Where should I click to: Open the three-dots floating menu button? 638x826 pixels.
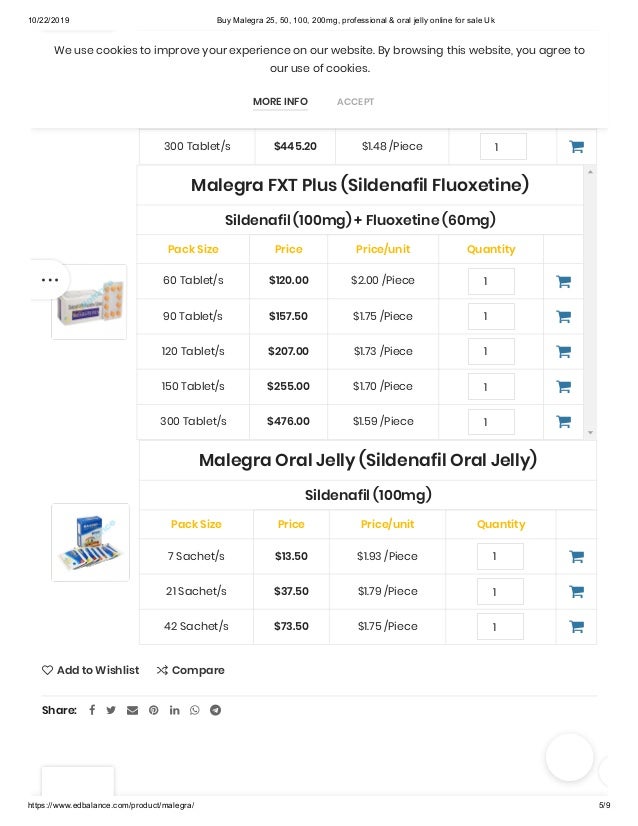pos(49,280)
